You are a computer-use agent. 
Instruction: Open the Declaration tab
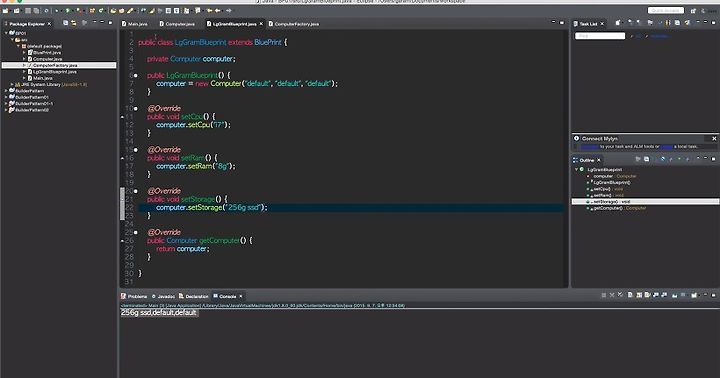pyautogui.click(x=193, y=296)
